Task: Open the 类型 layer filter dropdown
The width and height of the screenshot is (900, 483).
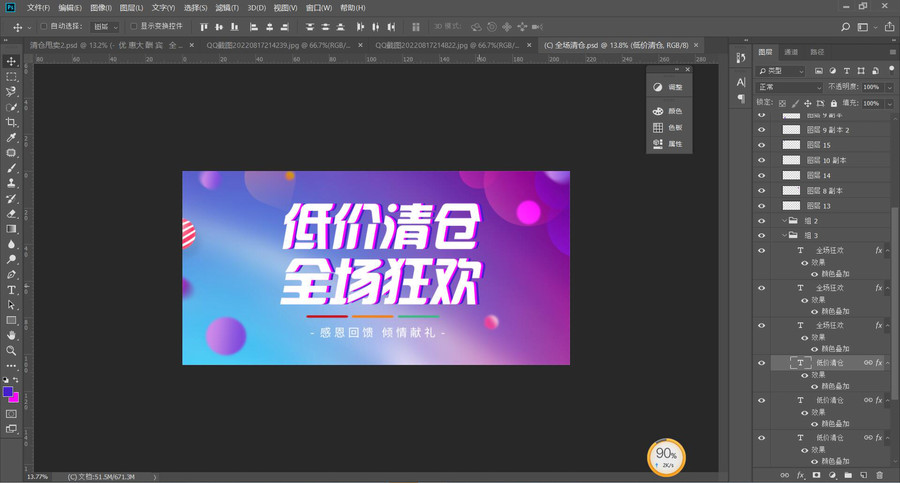Action: [x=781, y=71]
